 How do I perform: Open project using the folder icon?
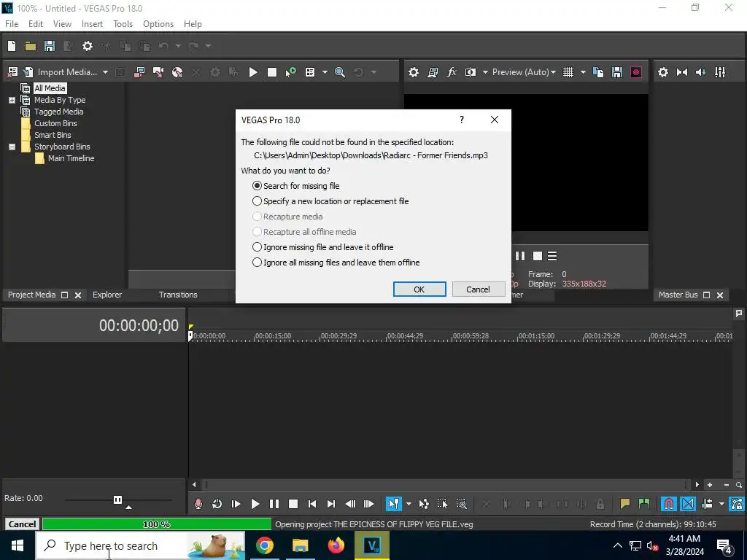click(x=31, y=46)
